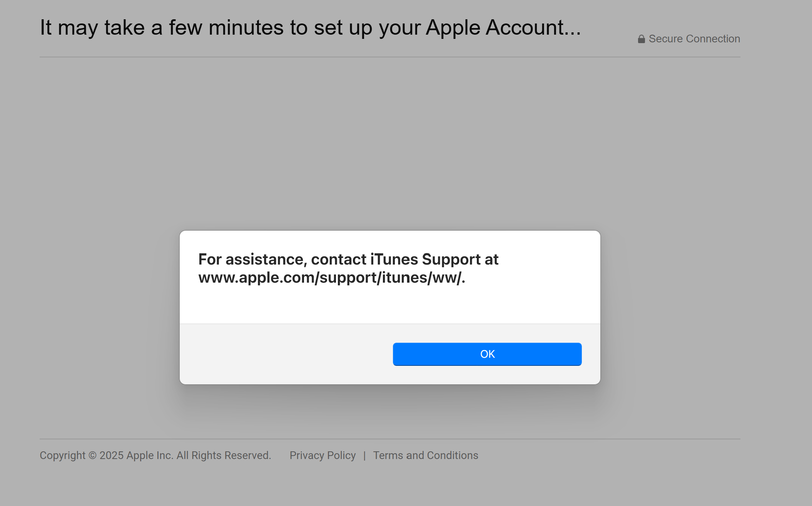The image size is (812, 506).
Task: Click the pipe separator between footer links
Action: coord(364,456)
